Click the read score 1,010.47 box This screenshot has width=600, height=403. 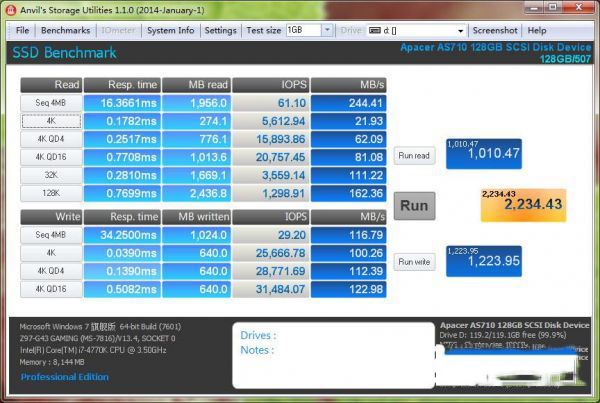pos(484,154)
